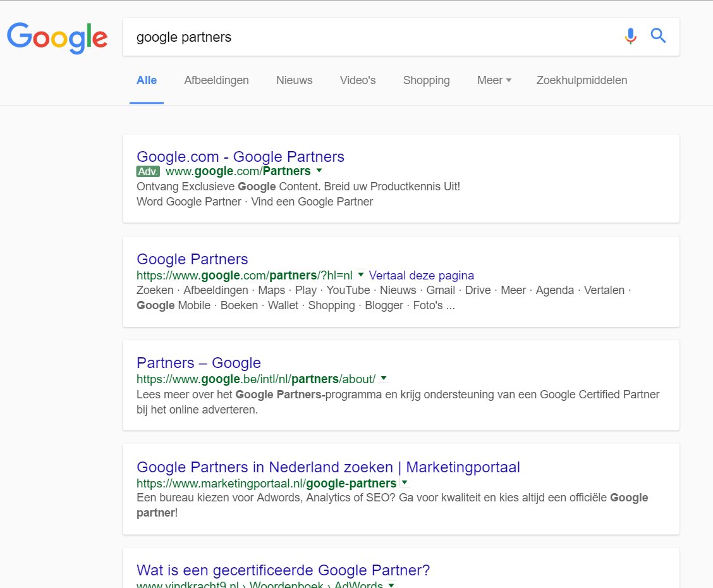Image resolution: width=713 pixels, height=588 pixels.
Task: Open 'Vind een Google Partner' sitelink
Action: coord(312,202)
